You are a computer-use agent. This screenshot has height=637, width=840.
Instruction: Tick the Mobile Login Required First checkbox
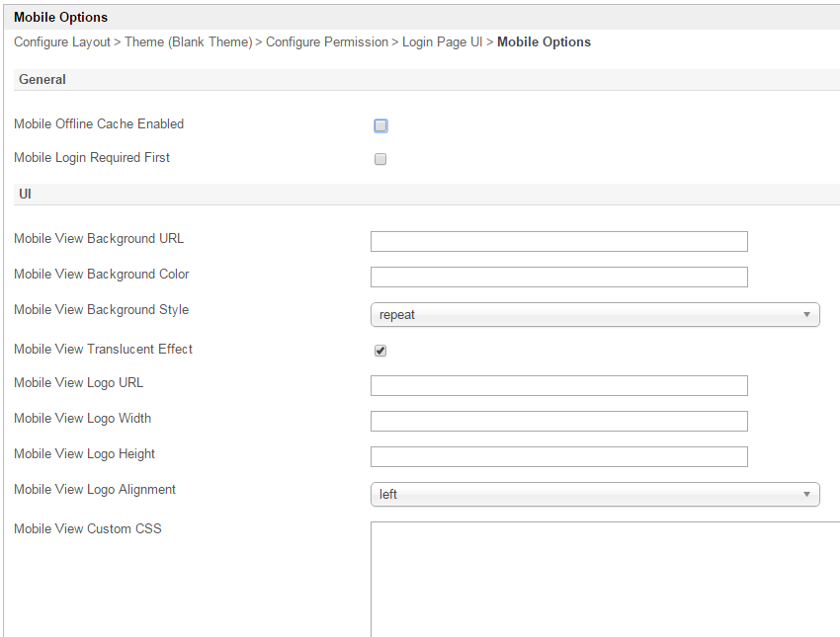(x=380, y=159)
